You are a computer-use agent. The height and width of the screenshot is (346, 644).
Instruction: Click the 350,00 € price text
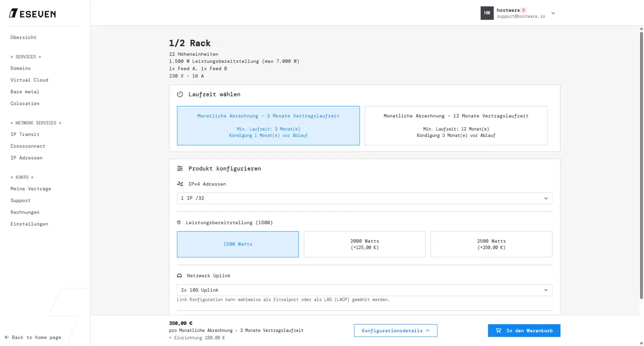point(181,323)
